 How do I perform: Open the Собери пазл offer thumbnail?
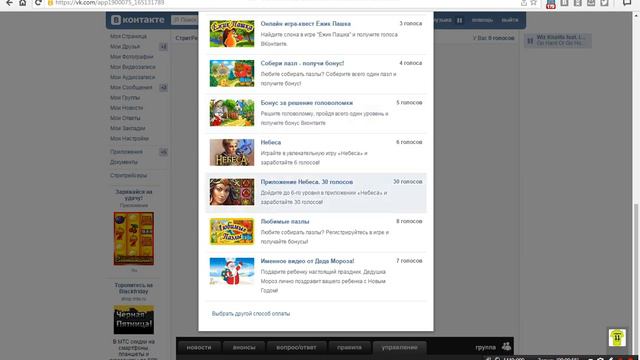(232, 73)
